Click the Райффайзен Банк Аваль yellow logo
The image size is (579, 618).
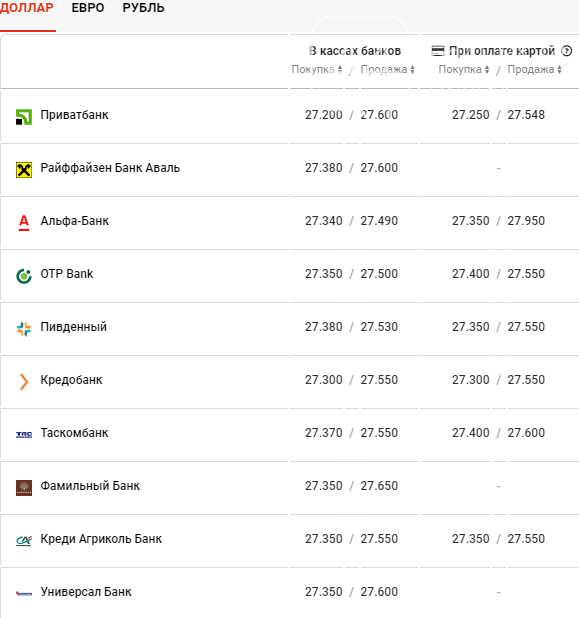pos(24,170)
